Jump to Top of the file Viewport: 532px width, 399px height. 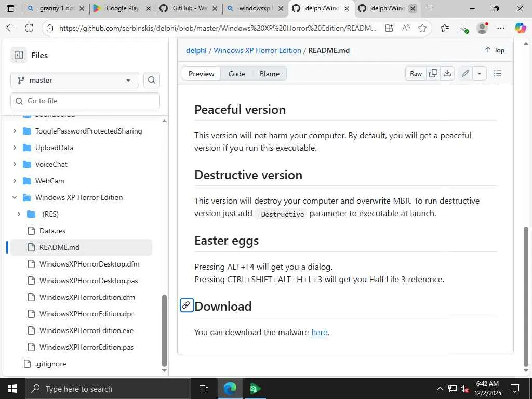point(495,50)
